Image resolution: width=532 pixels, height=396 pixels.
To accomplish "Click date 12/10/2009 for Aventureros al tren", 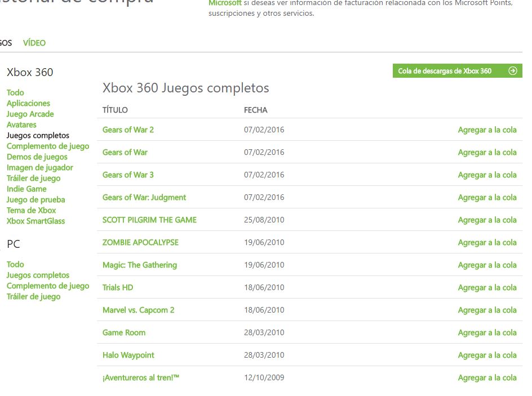I will point(264,377).
